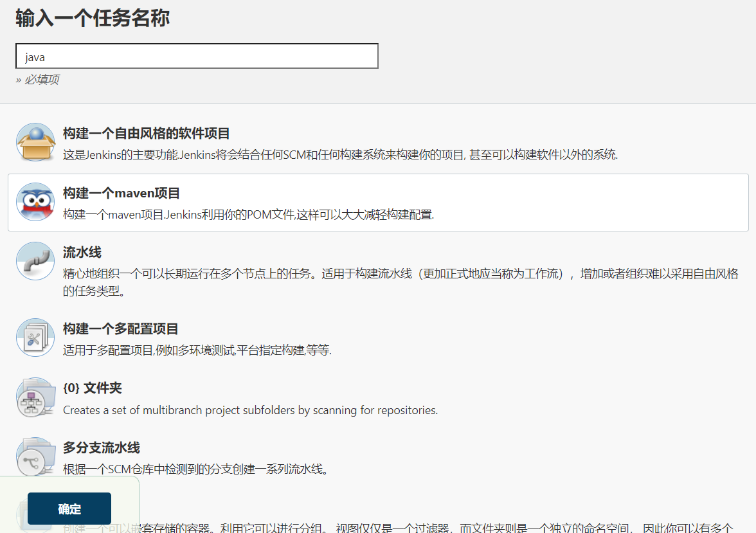Click the 输入一个任务名称 heading
The height and width of the screenshot is (533, 756).
[x=93, y=19]
